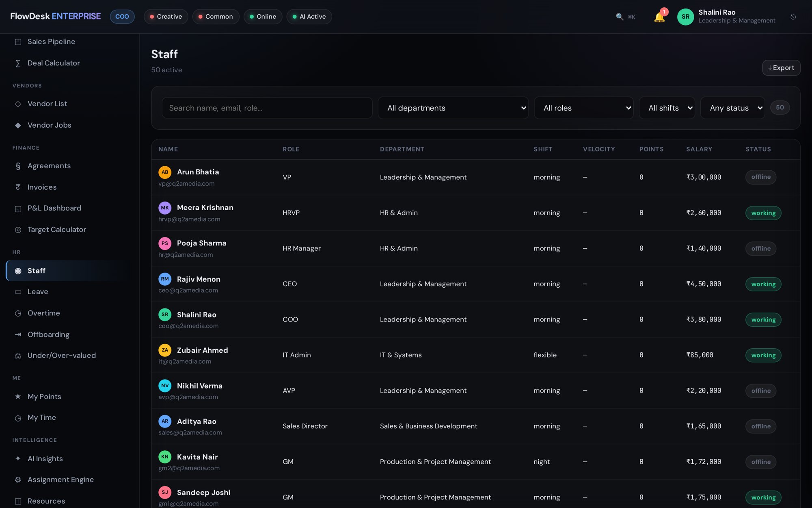Toggle the Online status pill

(263, 17)
